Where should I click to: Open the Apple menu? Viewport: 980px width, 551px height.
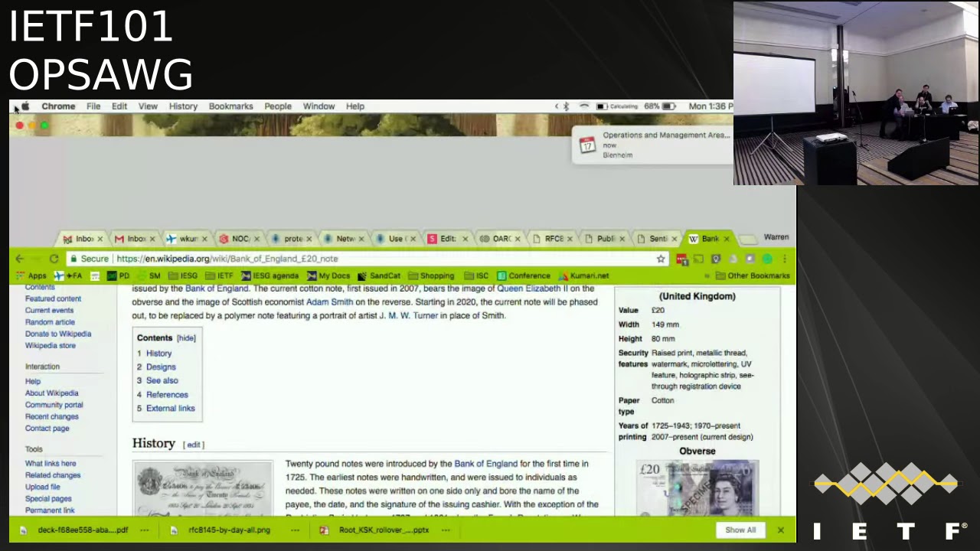coord(25,106)
